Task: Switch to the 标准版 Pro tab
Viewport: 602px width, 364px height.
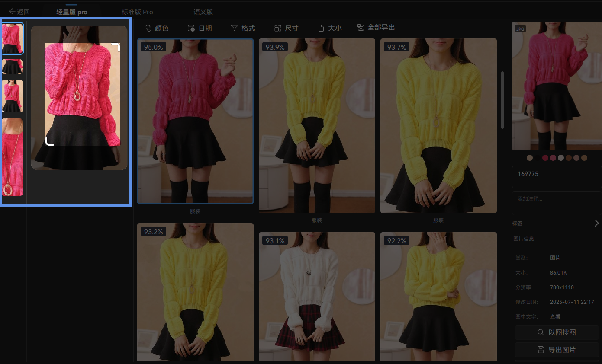Action: pyautogui.click(x=137, y=12)
